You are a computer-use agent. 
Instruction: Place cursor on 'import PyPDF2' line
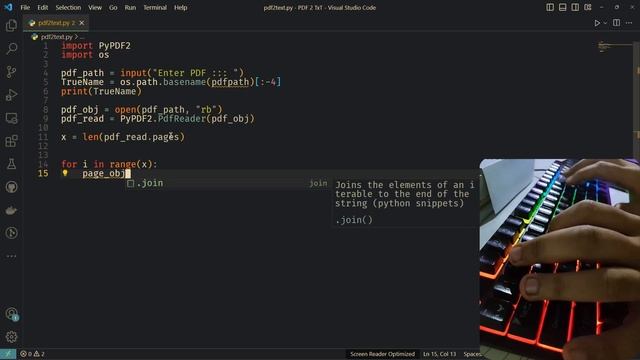point(96,46)
